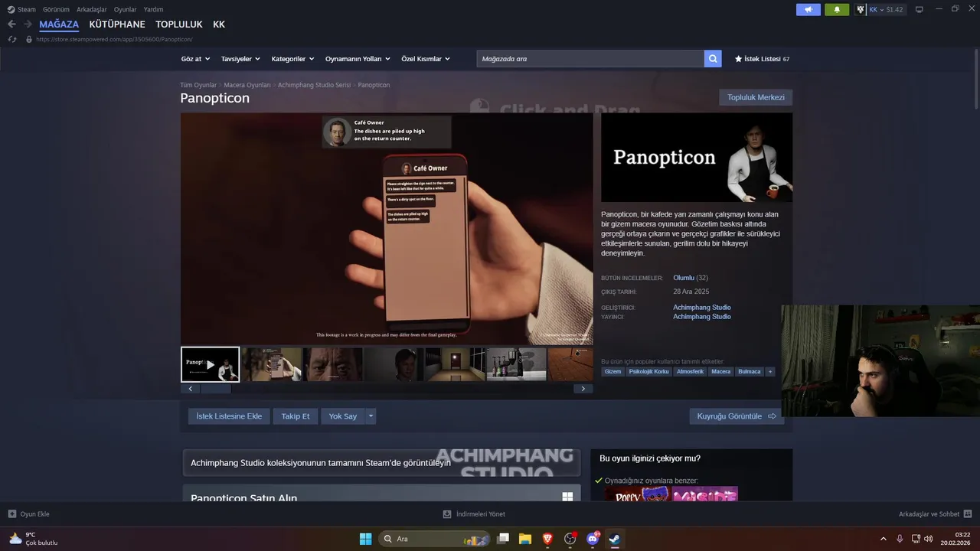Open Topluluk Merkezi
The width and height of the screenshot is (980, 551).
click(x=756, y=97)
